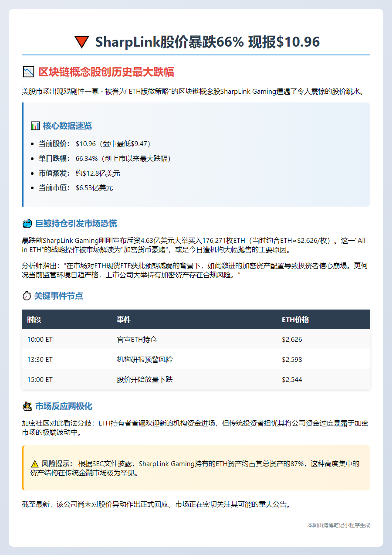Click the value $6.53亿美元

coord(94,188)
